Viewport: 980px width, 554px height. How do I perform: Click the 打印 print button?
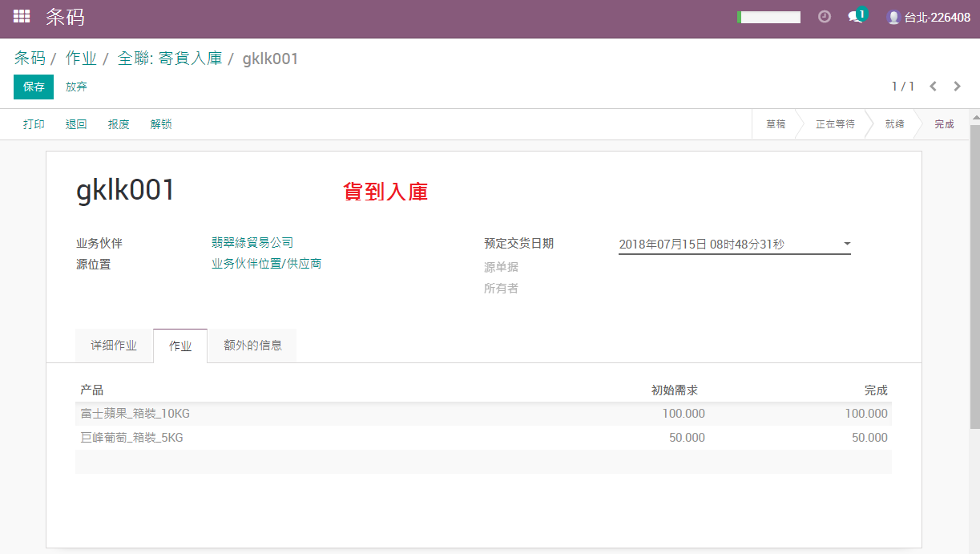click(x=34, y=124)
